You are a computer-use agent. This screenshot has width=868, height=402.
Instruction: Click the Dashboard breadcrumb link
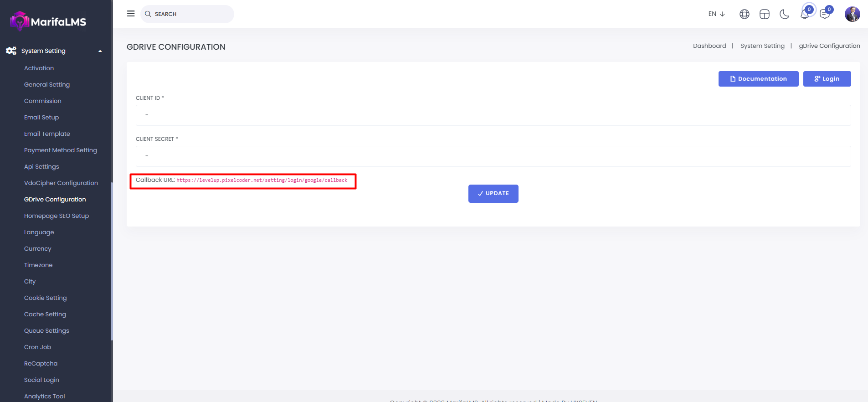point(709,46)
